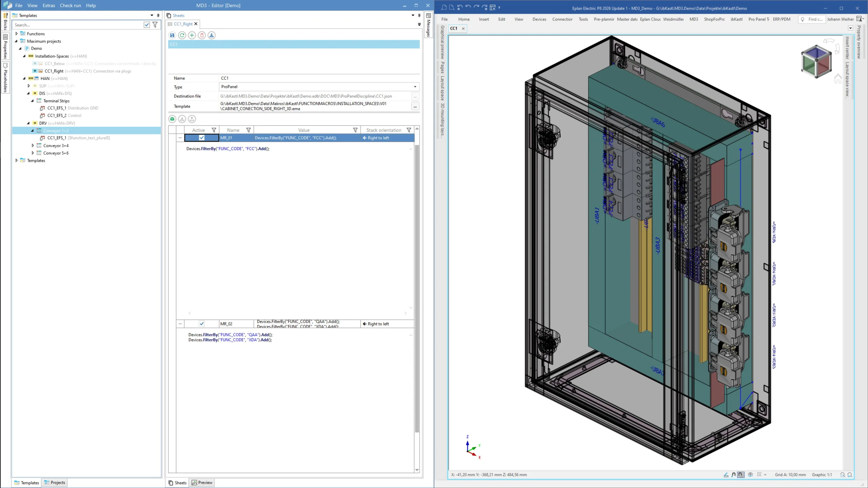The width and height of the screenshot is (868, 488).
Task: Click in the Templates search field
Action: pyautogui.click(x=78, y=25)
